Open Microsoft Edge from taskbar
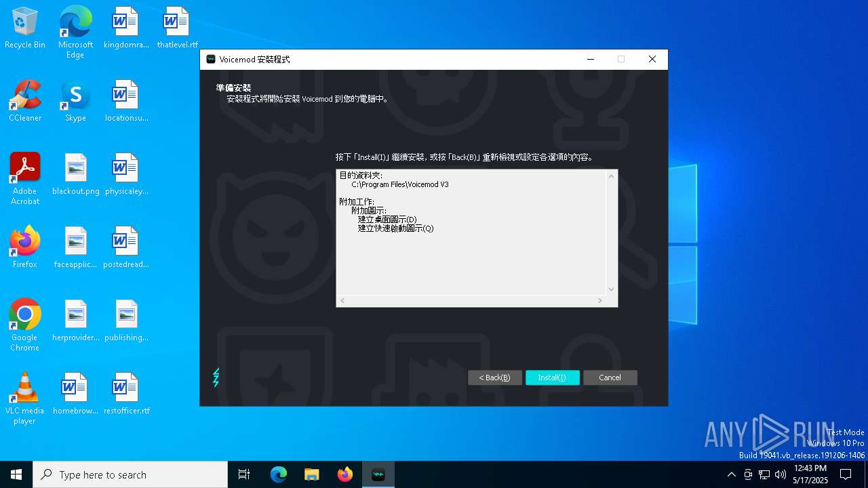 coord(279,474)
